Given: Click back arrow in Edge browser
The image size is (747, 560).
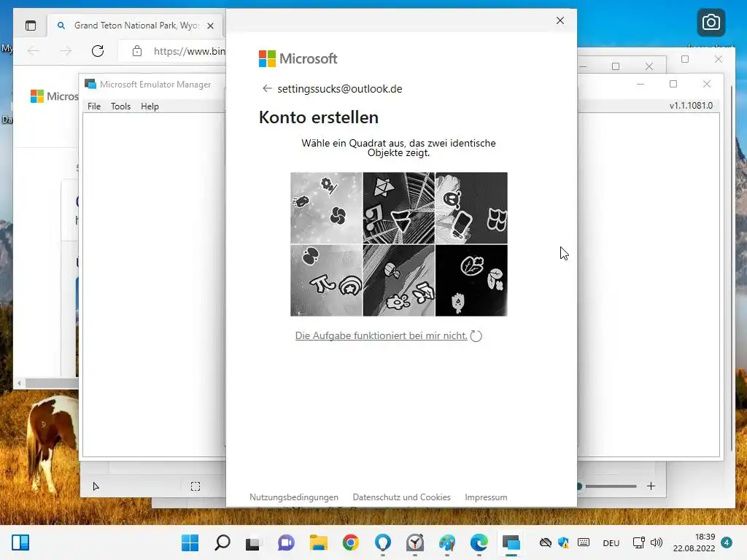Looking at the screenshot, I should point(34,51).
